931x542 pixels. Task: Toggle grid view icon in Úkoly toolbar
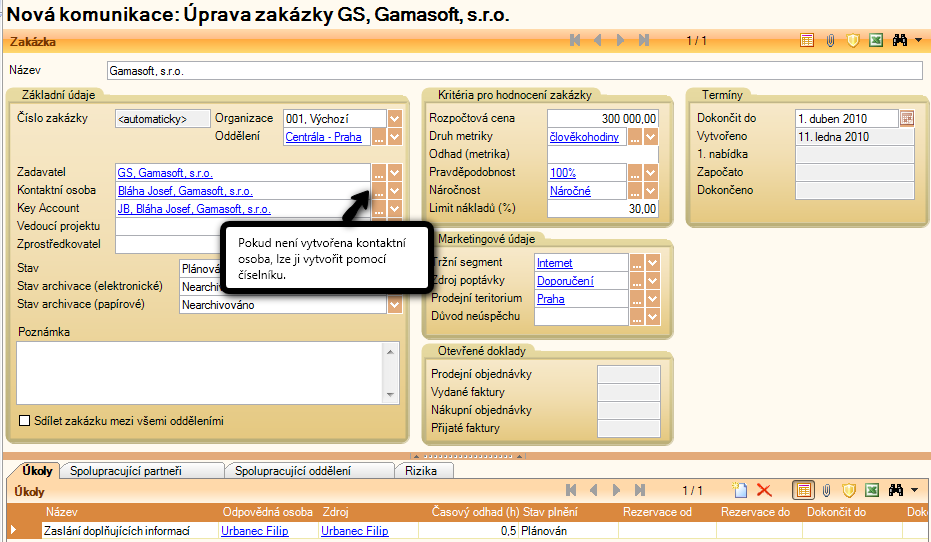[x=802, y=490]
